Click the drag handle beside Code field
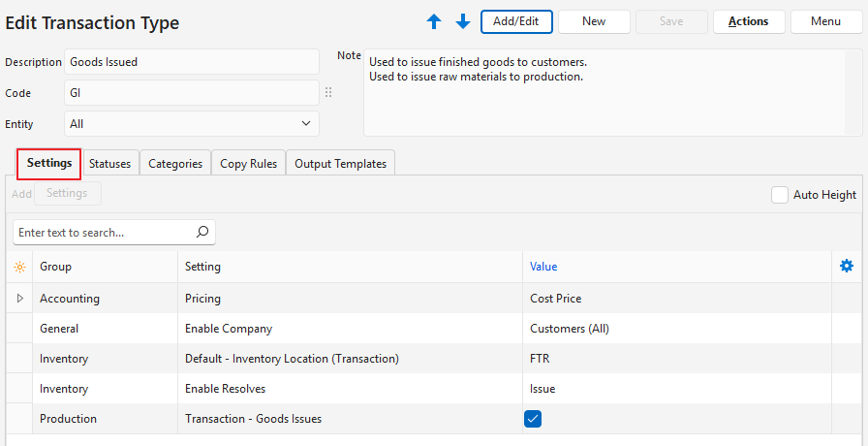 [328, 93]
